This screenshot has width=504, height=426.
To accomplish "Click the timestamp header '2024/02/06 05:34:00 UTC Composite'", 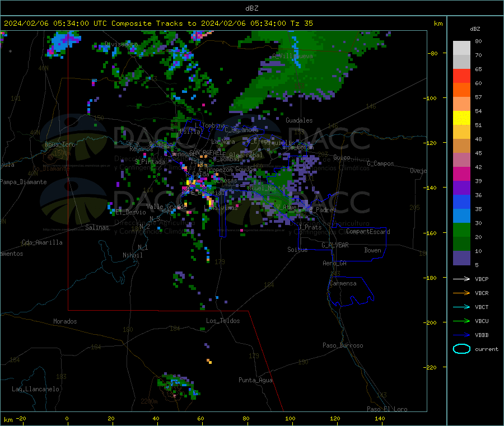I will pyautogui.click(x=77, y=24).
